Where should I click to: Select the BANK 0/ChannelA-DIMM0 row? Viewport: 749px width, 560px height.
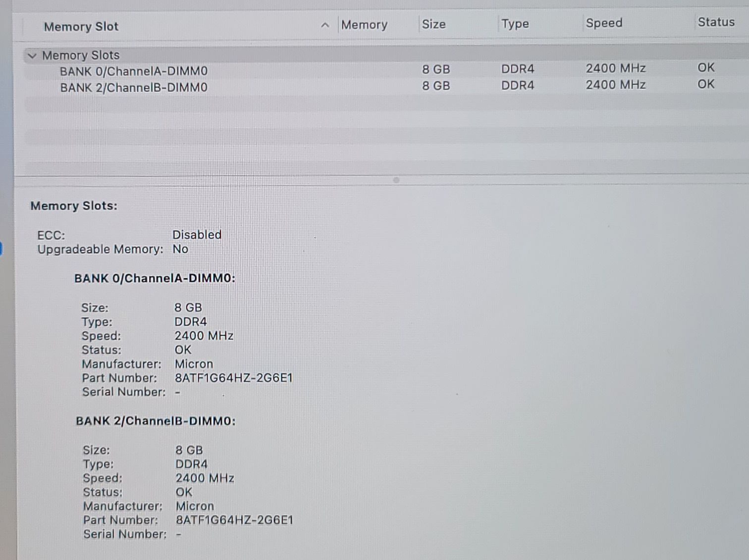134,71
